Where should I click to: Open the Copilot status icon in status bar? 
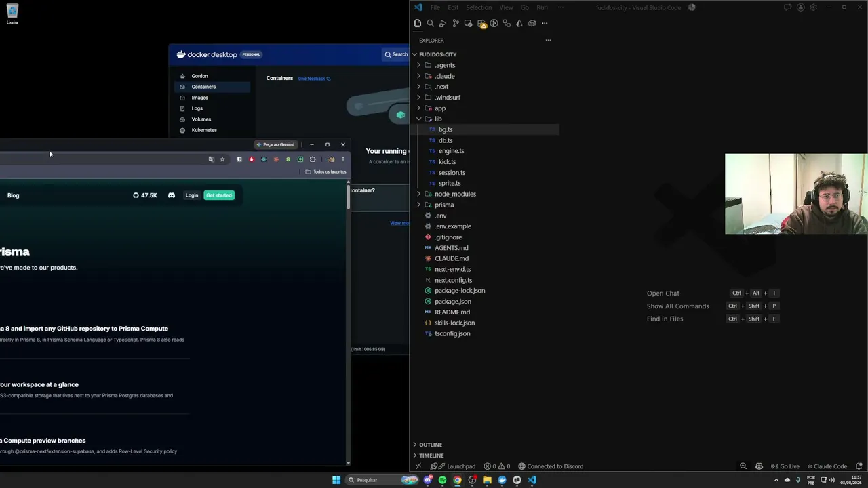[759, 466]
